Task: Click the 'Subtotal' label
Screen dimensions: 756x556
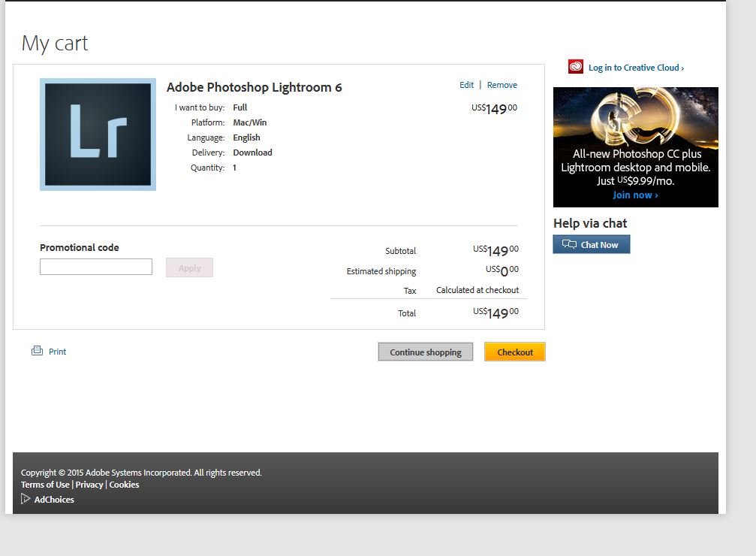Action: [401, 251]
